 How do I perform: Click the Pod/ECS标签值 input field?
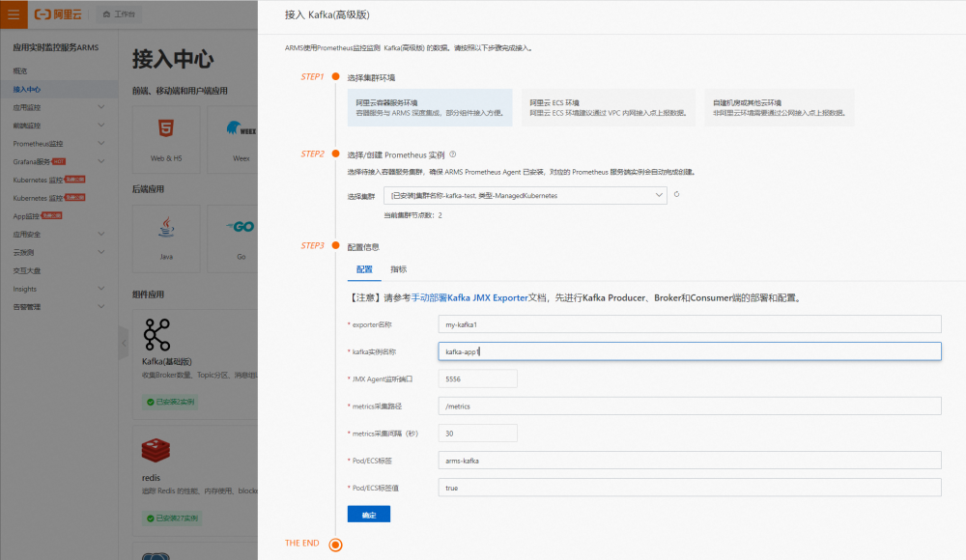coord(690,488)
